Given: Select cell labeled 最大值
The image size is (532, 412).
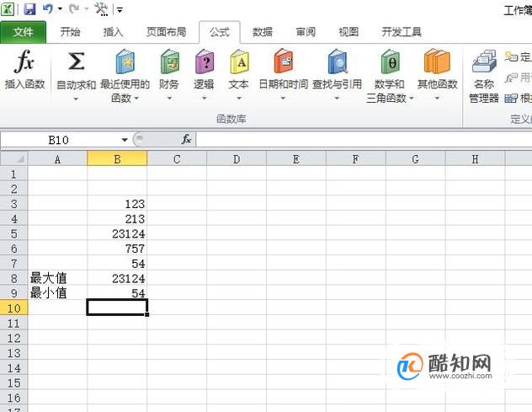Looking at the screenshot, I should pos(57,278).
